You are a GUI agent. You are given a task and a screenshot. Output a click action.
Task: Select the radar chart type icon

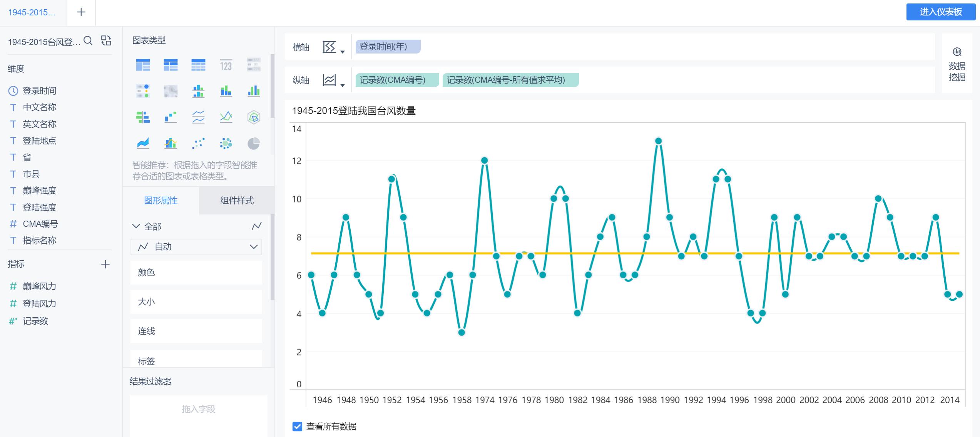pos(254,117)
